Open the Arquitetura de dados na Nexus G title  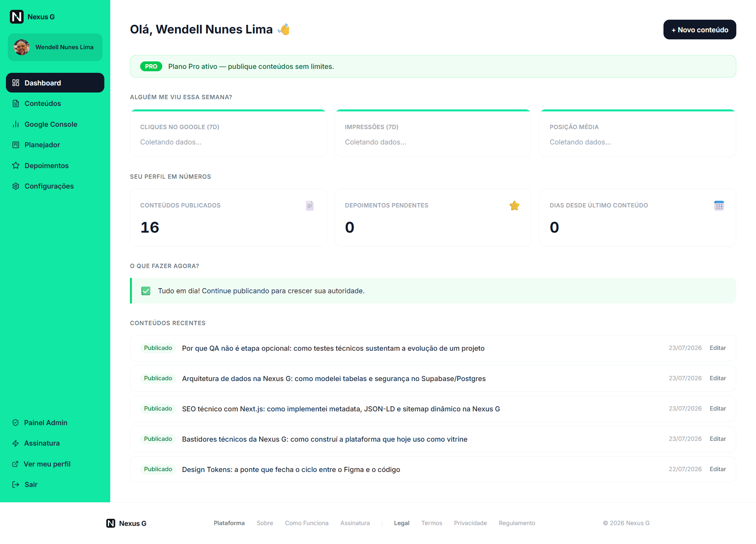pyautogui.click(x=334, y=379)
